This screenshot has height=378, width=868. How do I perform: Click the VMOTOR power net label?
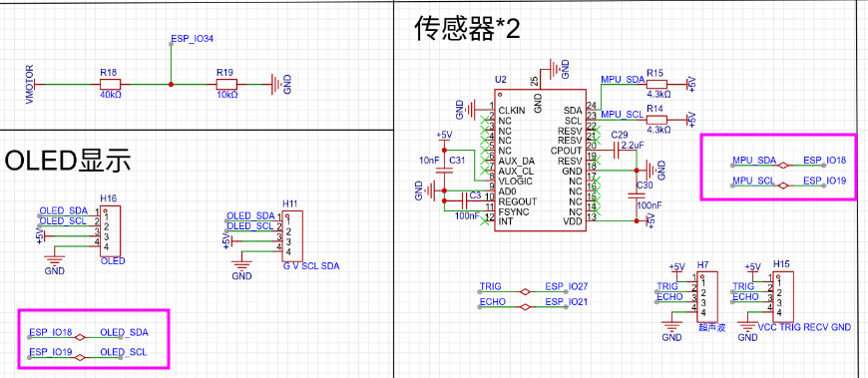click(30, 84)
